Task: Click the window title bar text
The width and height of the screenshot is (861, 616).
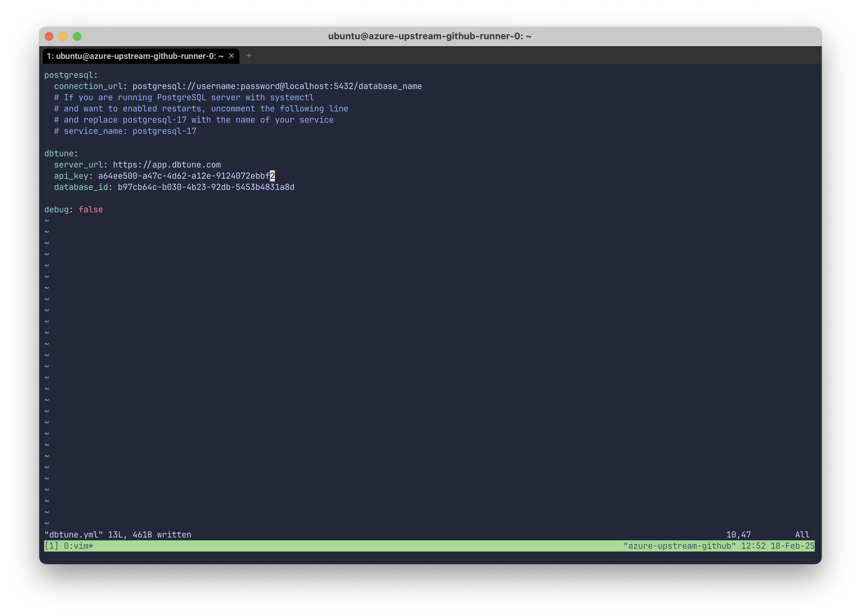Action: coord(430,36)
